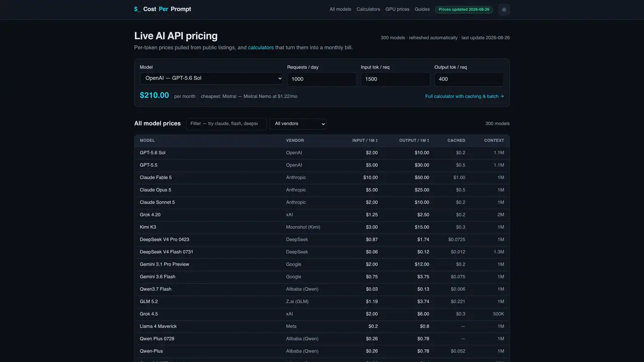Select the Claude Fable 5 table row
The height and width of the screenshot is (362, 644).
(x=322, y=177)
